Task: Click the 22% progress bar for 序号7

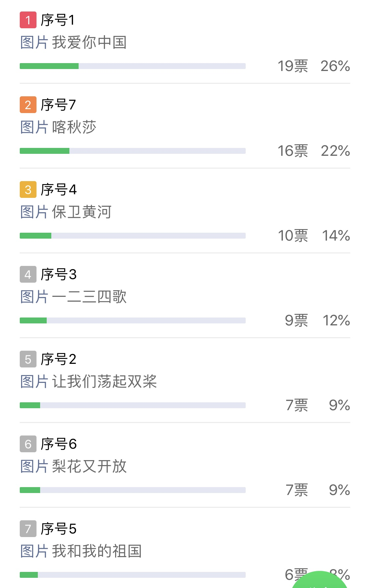Action: coord(133,151)
